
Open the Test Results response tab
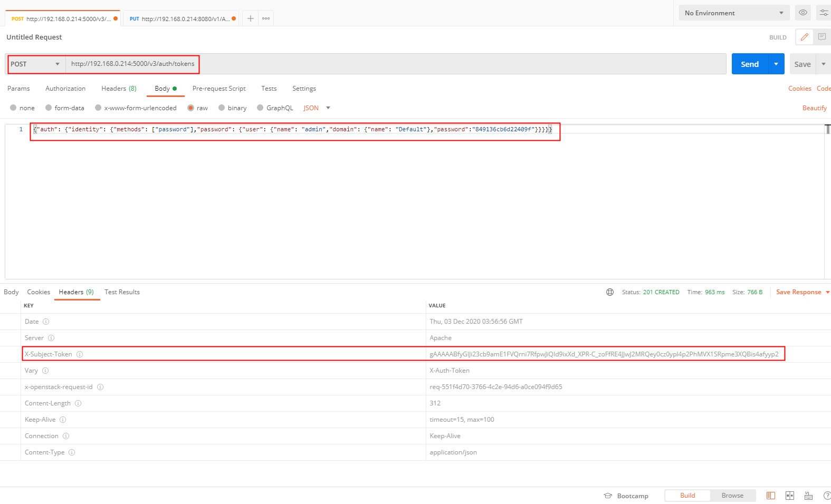[x=122, y=292]
